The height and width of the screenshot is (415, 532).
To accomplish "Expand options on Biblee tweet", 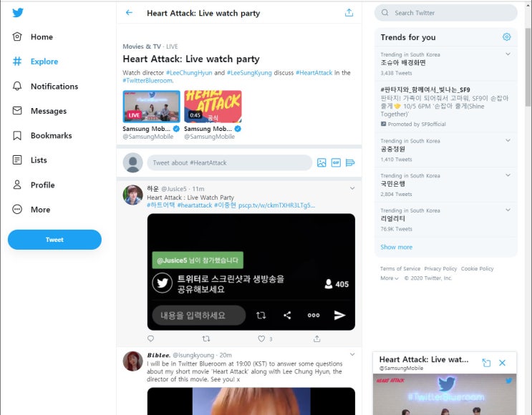I will tap(352, 354).
